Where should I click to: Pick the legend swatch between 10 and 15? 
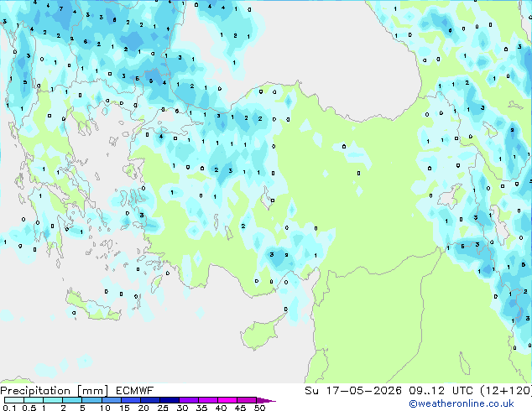click(x=112, y=400)
